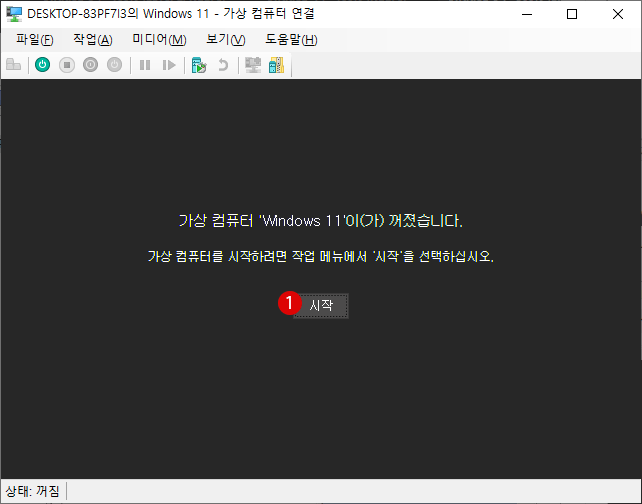Click the instruction text about 작업 메뉴
This screenshot has width=642, height=504.
pyautogui.click(x=321, y=256)
